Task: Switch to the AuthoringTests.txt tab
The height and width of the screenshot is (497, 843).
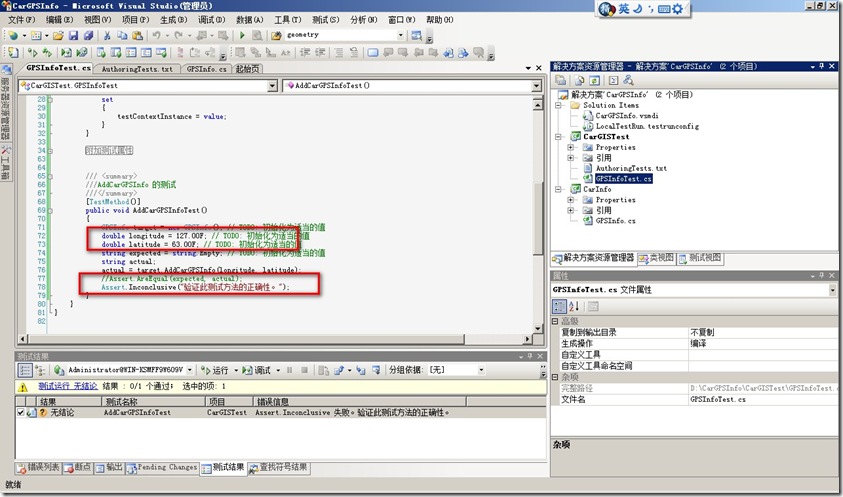Action: click(139, 69)
